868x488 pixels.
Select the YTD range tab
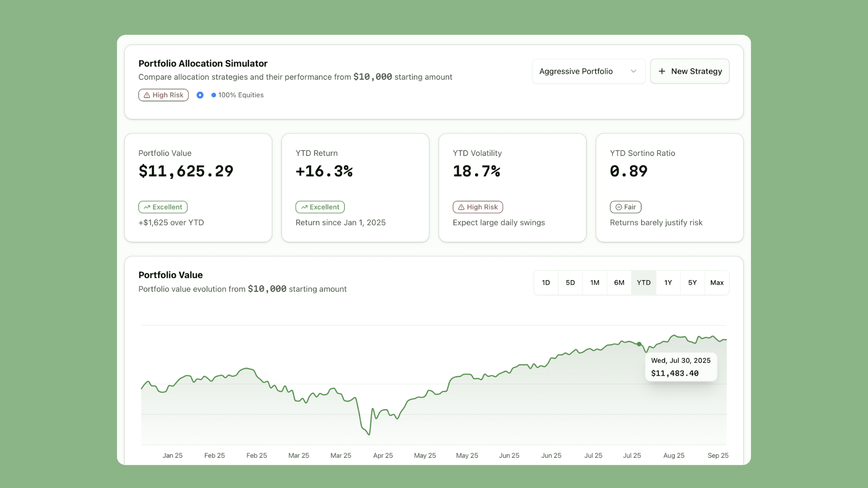coord(644,283)
